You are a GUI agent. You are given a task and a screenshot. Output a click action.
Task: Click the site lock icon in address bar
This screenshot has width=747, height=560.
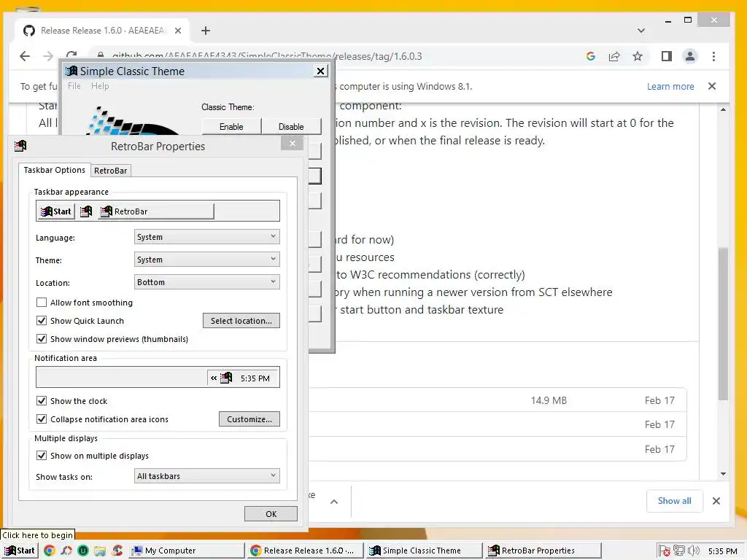[x=101, y=55]
